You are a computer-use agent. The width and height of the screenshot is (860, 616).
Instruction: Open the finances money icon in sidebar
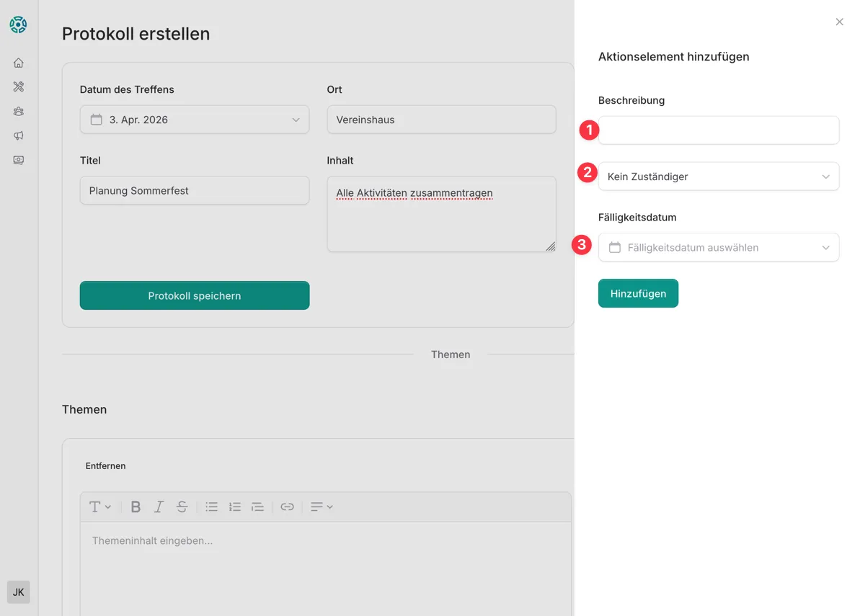pos(19,161)
